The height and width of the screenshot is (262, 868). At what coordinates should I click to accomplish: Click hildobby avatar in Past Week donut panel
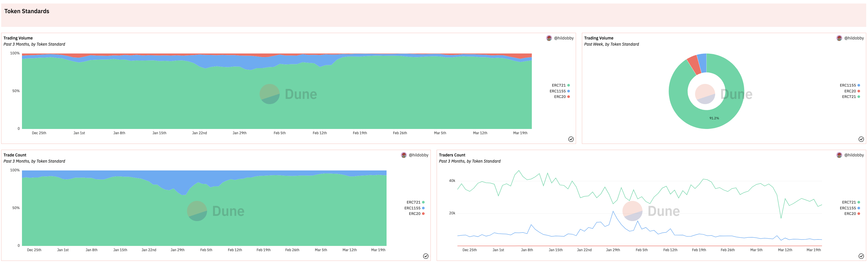pyautogui.click(x=839, y=38)
